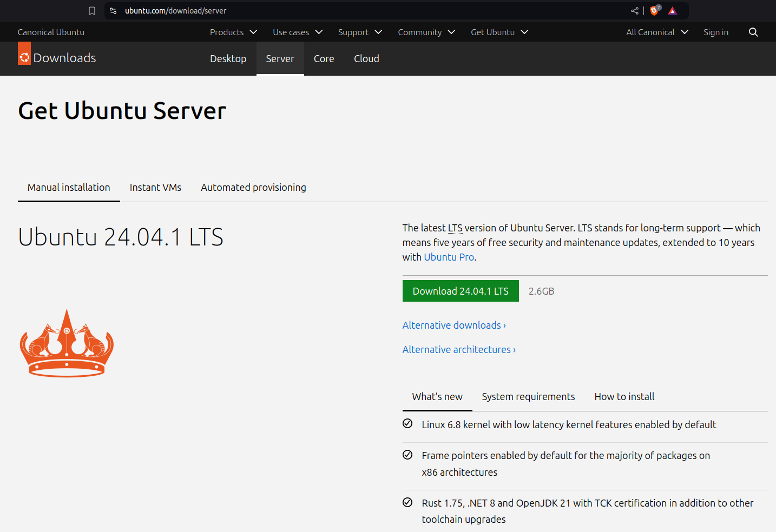Expand the Support menu

(x=360, y=32)
